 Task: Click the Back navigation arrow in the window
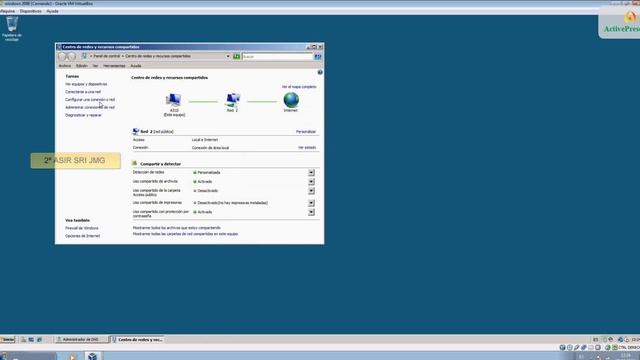pos(62,56)
